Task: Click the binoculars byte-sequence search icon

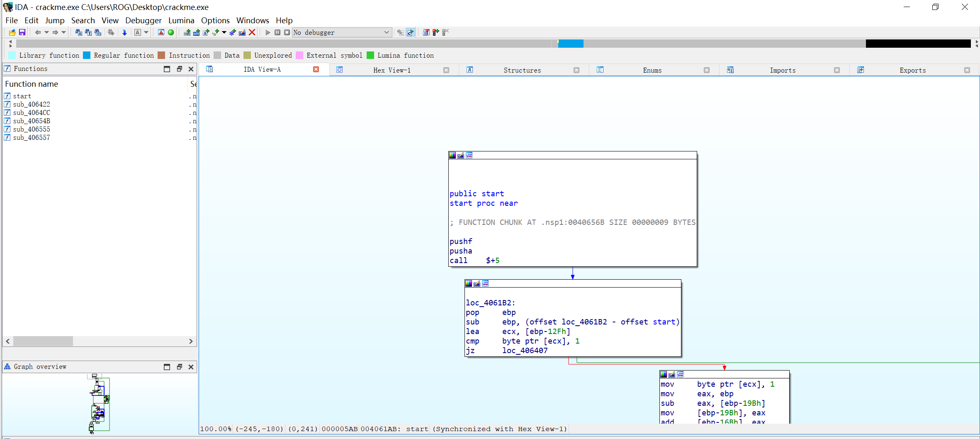Action: (98, 32)
